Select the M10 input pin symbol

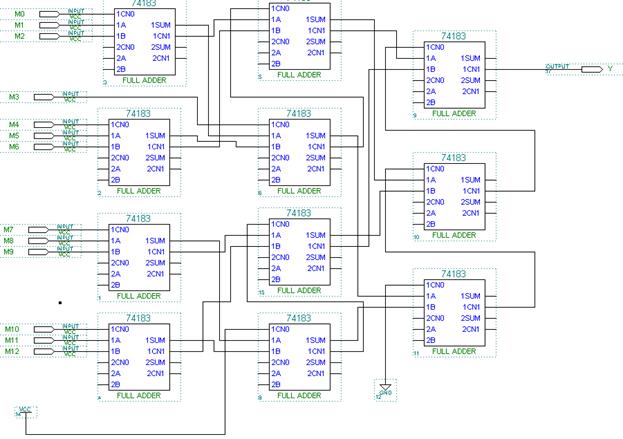(x=44, y=329)
